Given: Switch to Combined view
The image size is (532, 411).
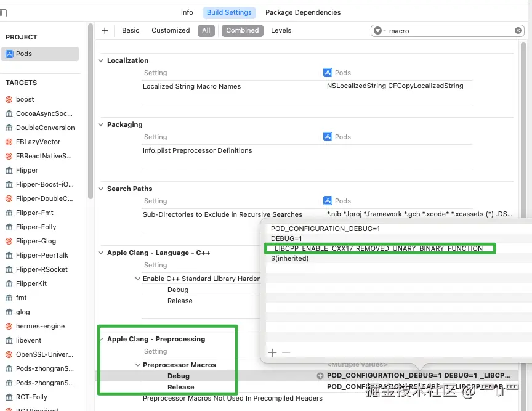Looking at the screenshot, I should tap(242, 31).
